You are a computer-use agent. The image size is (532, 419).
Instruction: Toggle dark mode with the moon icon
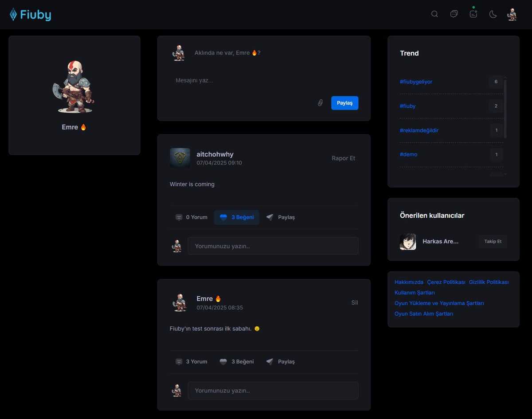[493, 14]
